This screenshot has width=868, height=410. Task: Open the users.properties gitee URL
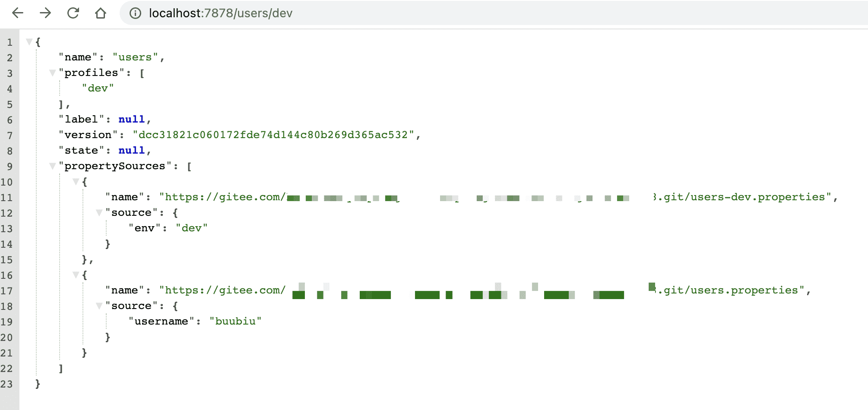730,290
